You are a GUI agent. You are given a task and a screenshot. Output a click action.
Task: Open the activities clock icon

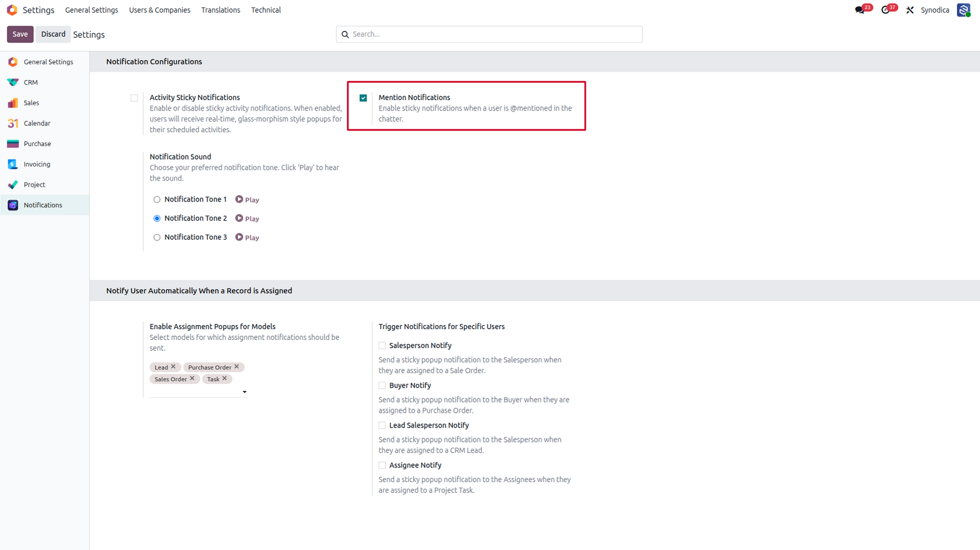(x=886, y=10)
